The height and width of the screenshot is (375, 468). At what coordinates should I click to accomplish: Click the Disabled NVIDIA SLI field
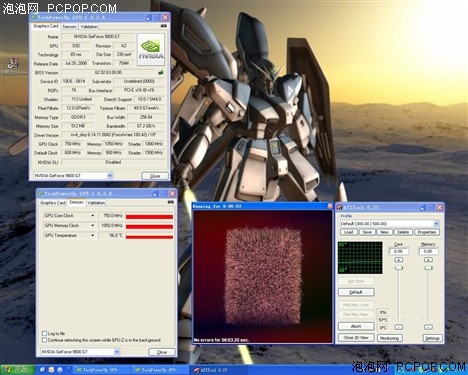coord(113,162)
